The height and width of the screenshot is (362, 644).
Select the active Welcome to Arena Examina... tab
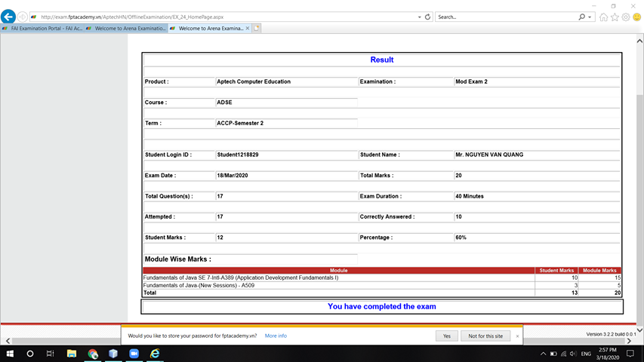208,29
